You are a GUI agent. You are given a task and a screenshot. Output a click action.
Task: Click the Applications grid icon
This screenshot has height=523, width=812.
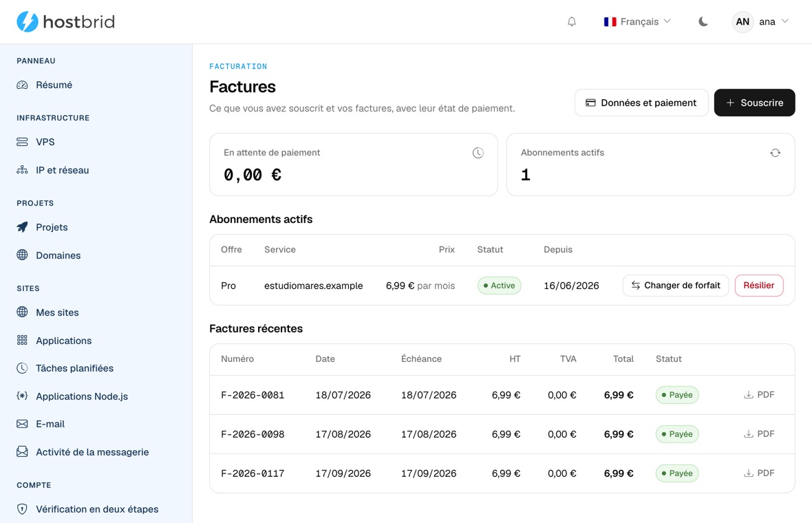coord(22,340)
